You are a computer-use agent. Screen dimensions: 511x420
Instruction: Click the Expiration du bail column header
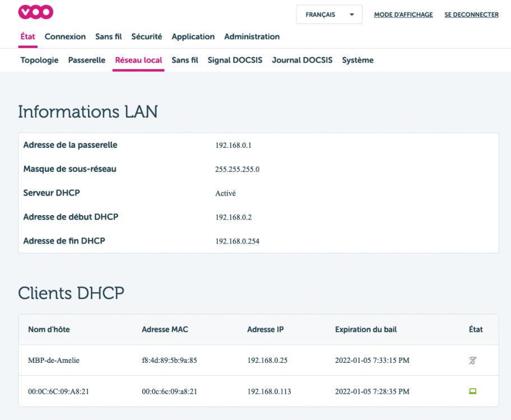pyautogui.click(x=366, y=330)
